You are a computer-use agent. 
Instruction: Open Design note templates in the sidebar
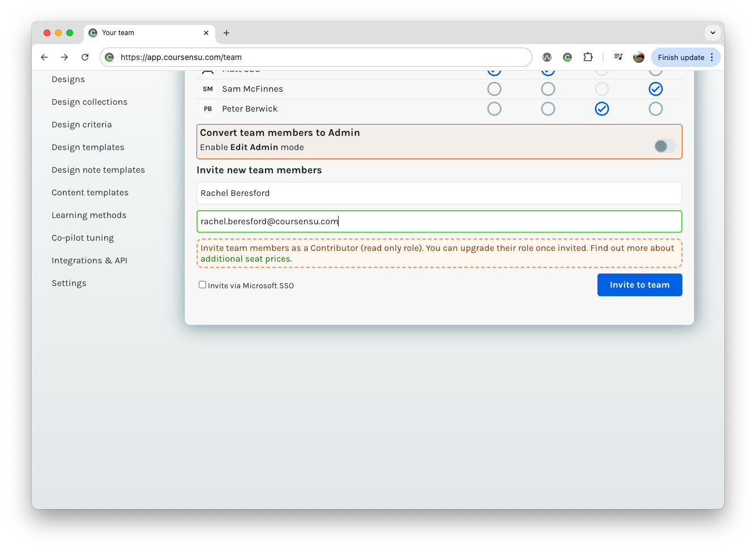click(98, 170)
